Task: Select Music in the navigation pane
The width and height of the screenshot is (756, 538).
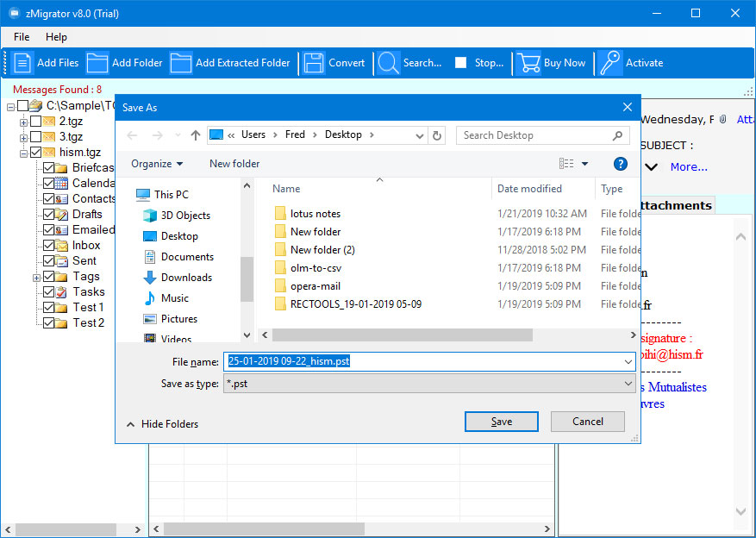Action: [x=166, y=298]
